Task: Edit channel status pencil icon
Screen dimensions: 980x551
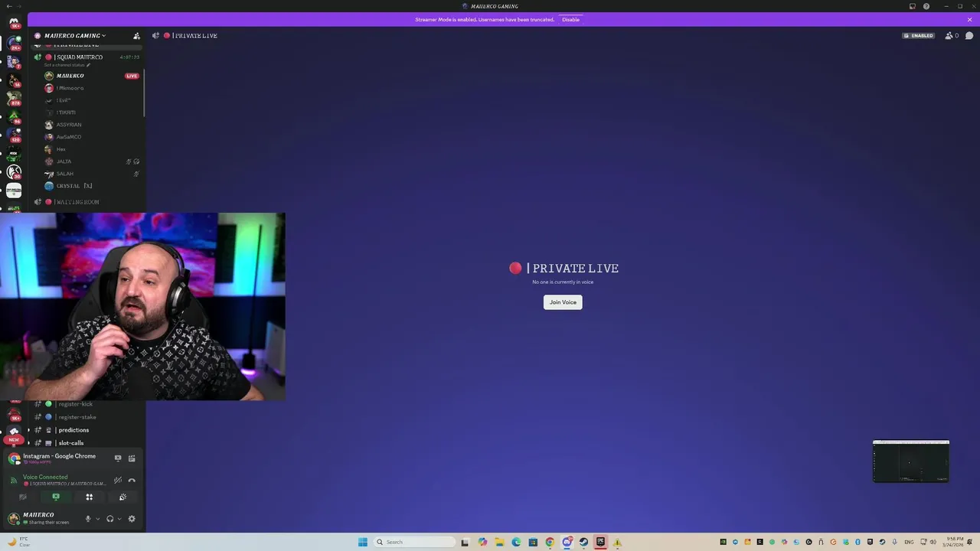Action: coord(88,65)
